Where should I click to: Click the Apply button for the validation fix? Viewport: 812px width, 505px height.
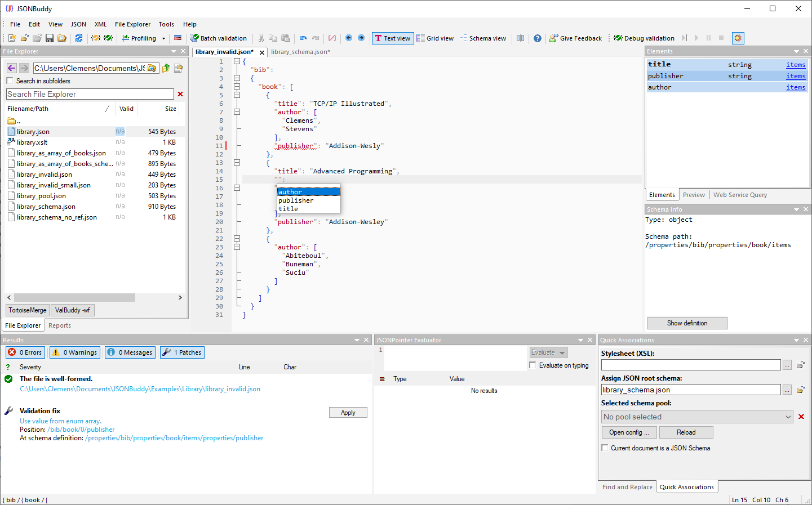pyautogui.click(x=348, y=413)
